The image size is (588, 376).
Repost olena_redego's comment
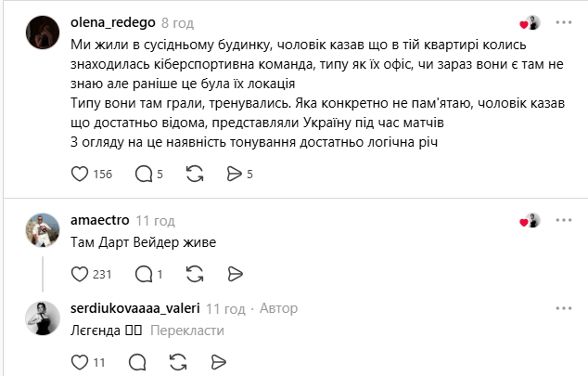pos(195,174)
